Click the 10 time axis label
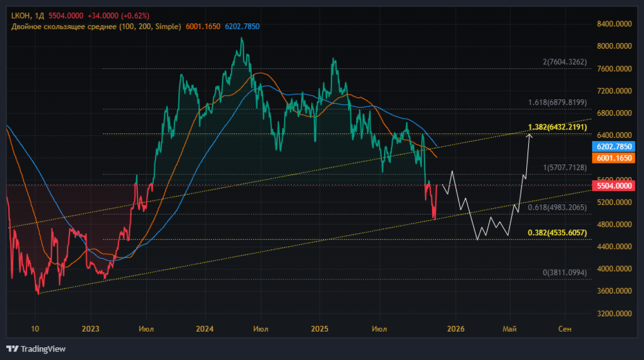This screenshot has width=644, height=360. click(x=35, y=329)
